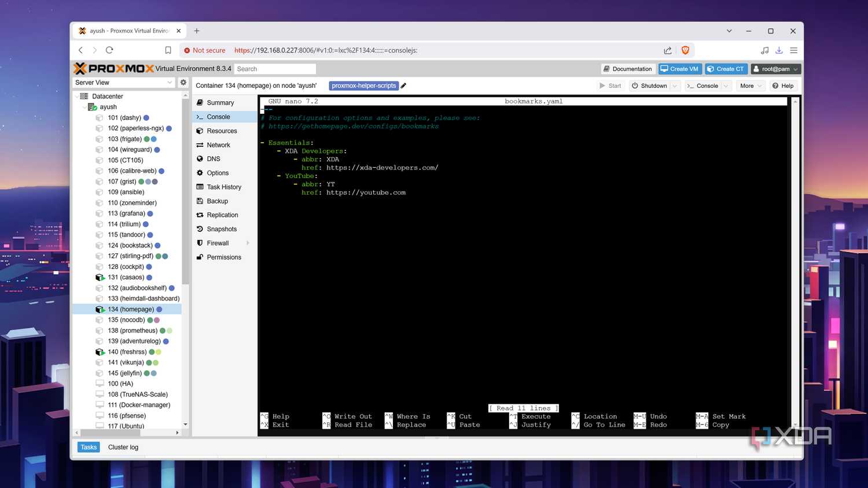Open the root@pam user menu
This screenshot has height=488, width=868.
pos(775,69)
